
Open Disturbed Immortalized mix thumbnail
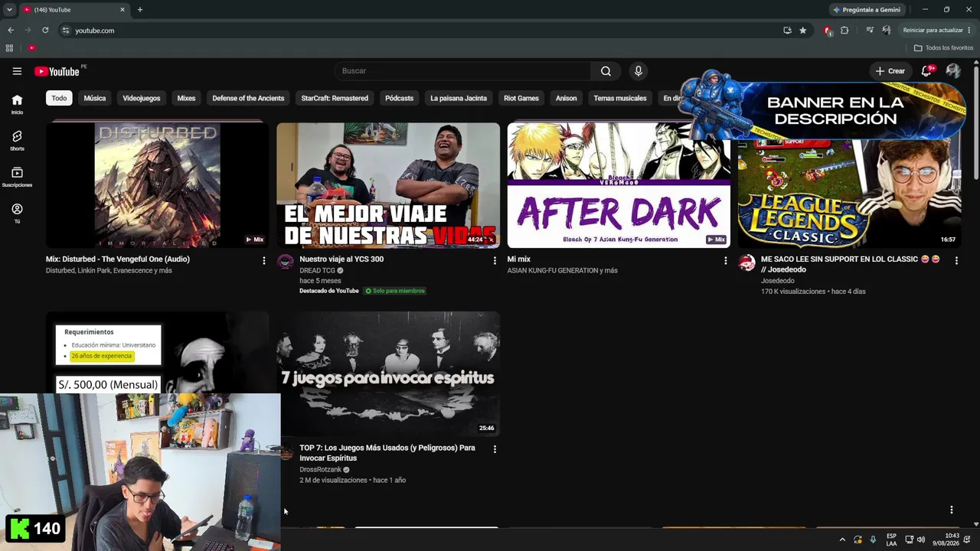point(157,185)
